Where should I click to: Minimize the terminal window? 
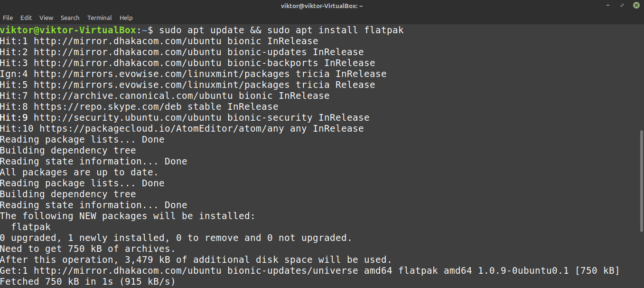(x=609, y=6)
